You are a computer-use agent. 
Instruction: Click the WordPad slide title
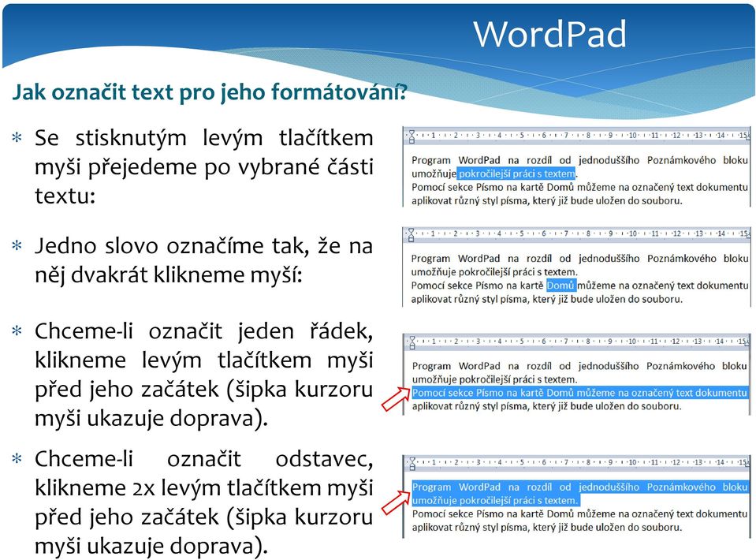(549, 35)
